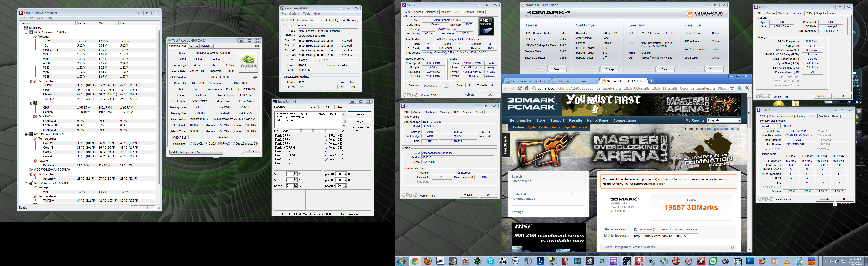Toggle DirectCompute 5.0 checkbox
The height and width of the screenshot is (266, 868).
pos(234,144)
